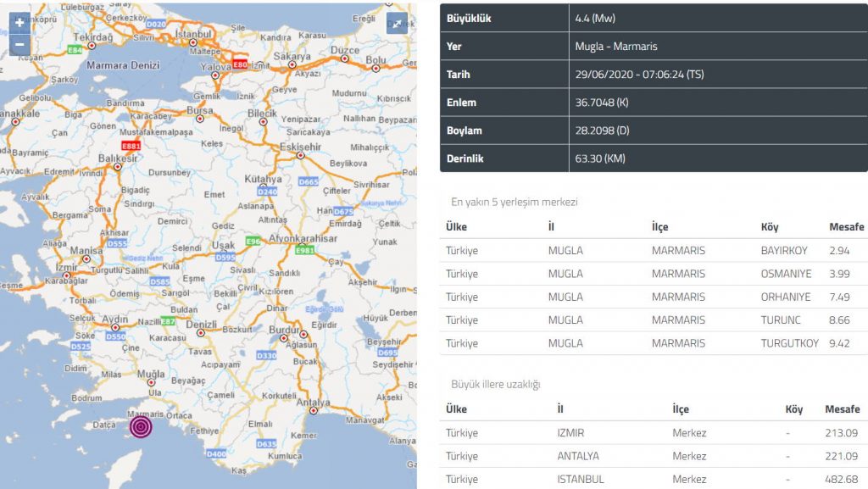
Task: Zoom out the map with minus button
Action: [19, 46]
